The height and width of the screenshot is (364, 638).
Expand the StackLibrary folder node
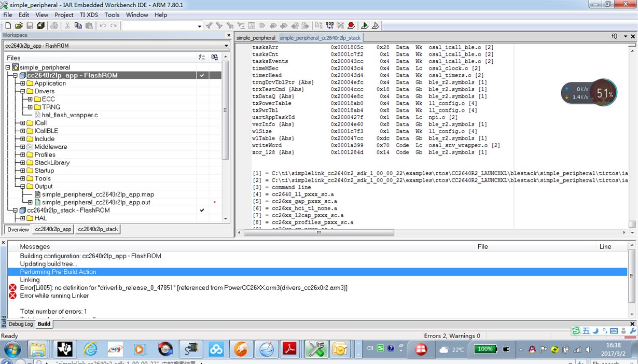coord(23,163)
